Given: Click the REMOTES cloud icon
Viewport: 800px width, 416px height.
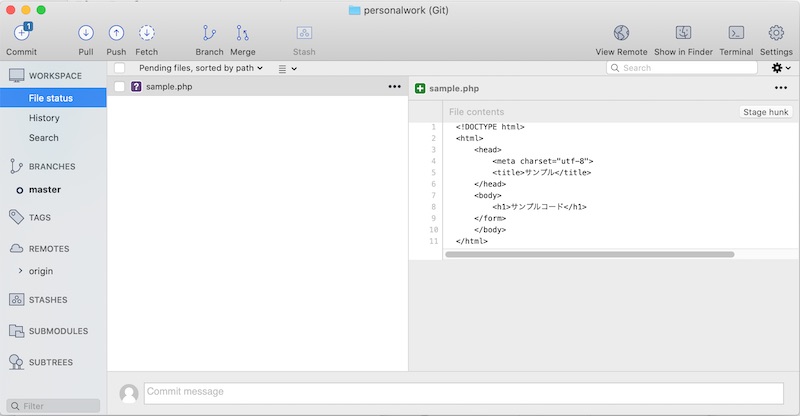Looking at the screenshot, I should coord(16,249).
